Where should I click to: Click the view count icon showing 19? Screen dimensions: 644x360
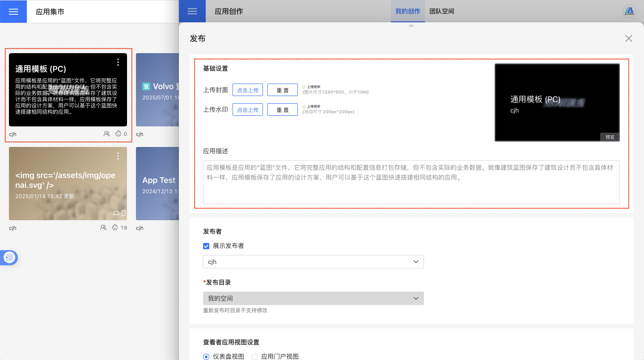(115, 227)
